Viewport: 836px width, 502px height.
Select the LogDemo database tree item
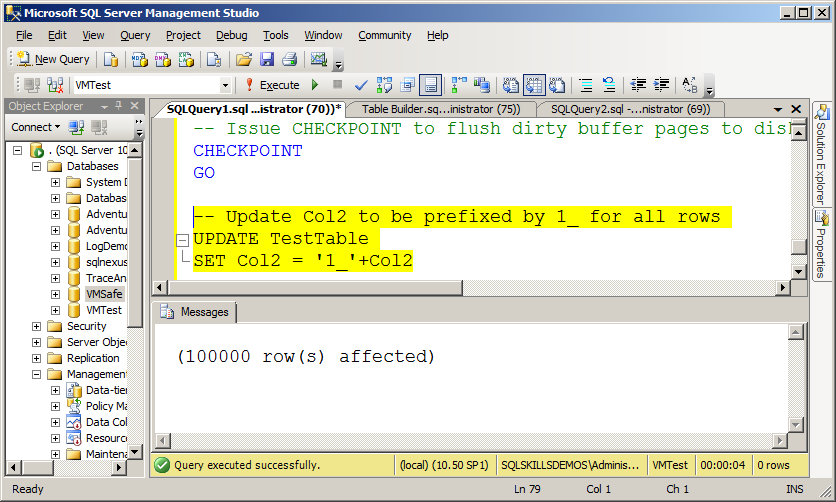click(x=107, y=246)
